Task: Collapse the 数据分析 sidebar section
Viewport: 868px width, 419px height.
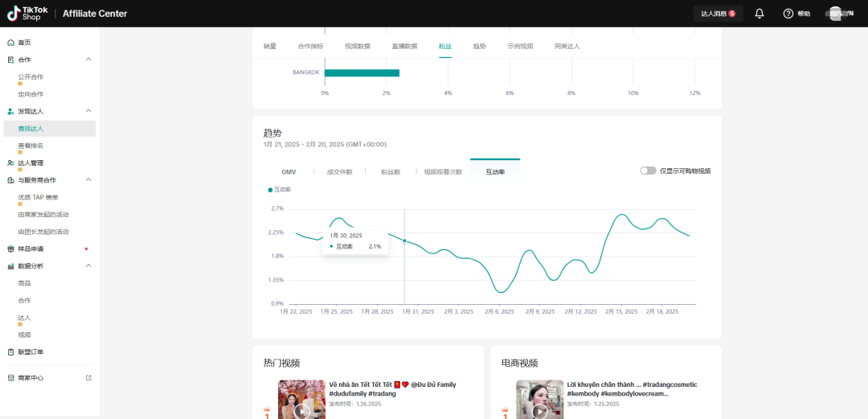Action: point(88,265)
